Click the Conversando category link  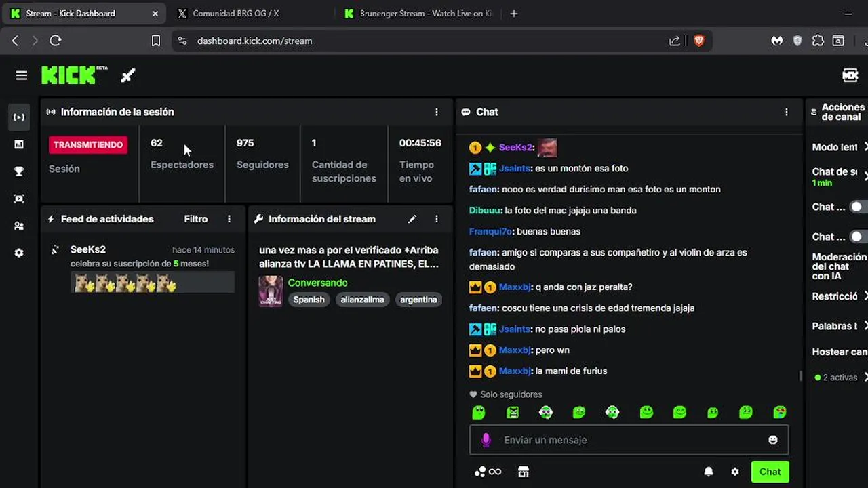(317, 283)
